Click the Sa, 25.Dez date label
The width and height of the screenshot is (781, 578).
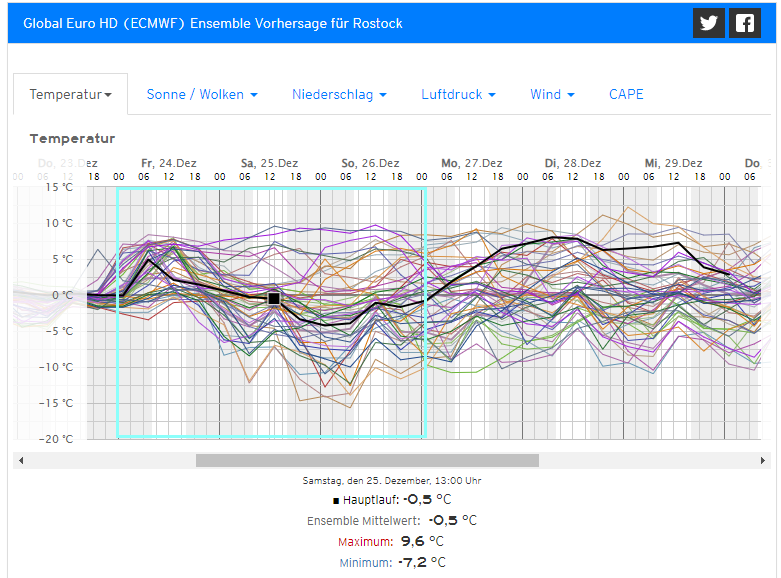269,163
